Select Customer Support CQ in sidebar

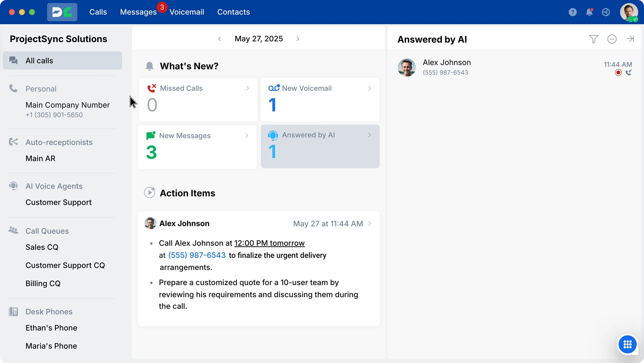click(x=65, y=265)
